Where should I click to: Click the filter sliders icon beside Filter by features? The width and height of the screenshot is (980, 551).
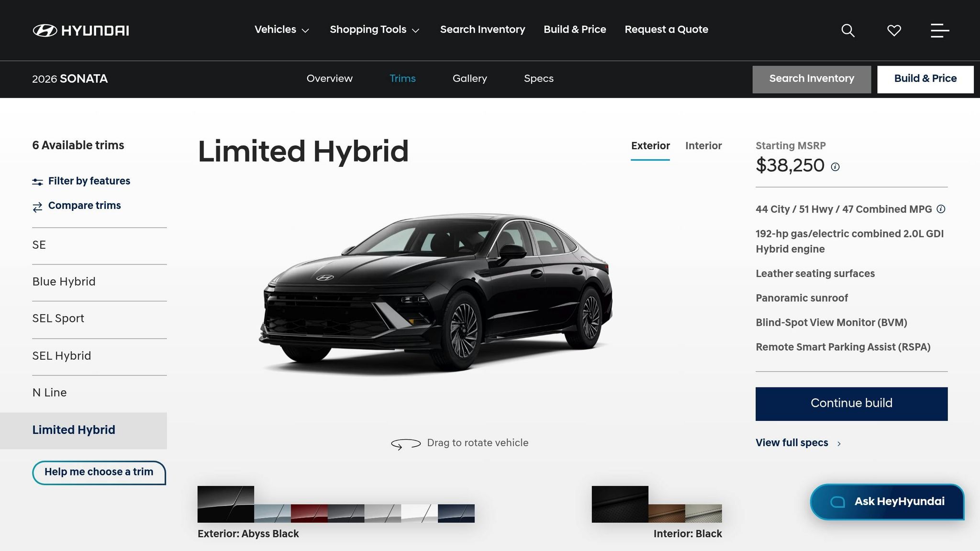tap(37, 181)
